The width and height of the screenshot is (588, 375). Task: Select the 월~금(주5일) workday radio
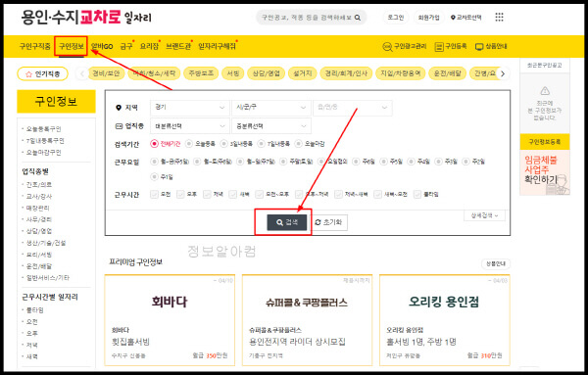click(x=154, y=162)
